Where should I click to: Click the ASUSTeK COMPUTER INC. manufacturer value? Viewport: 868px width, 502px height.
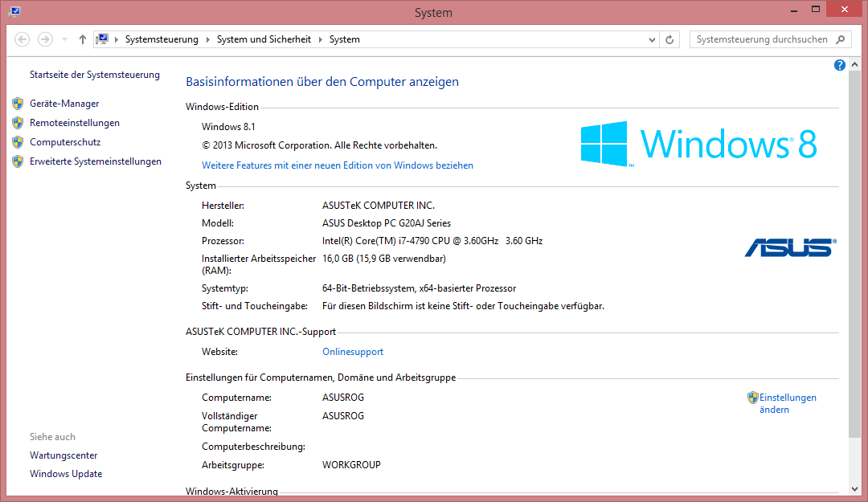tap(379, 206)
